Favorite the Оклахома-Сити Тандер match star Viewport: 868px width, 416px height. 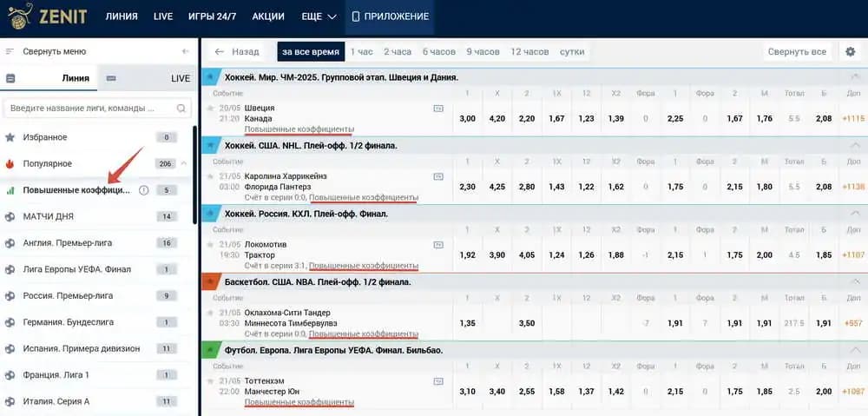210,313
